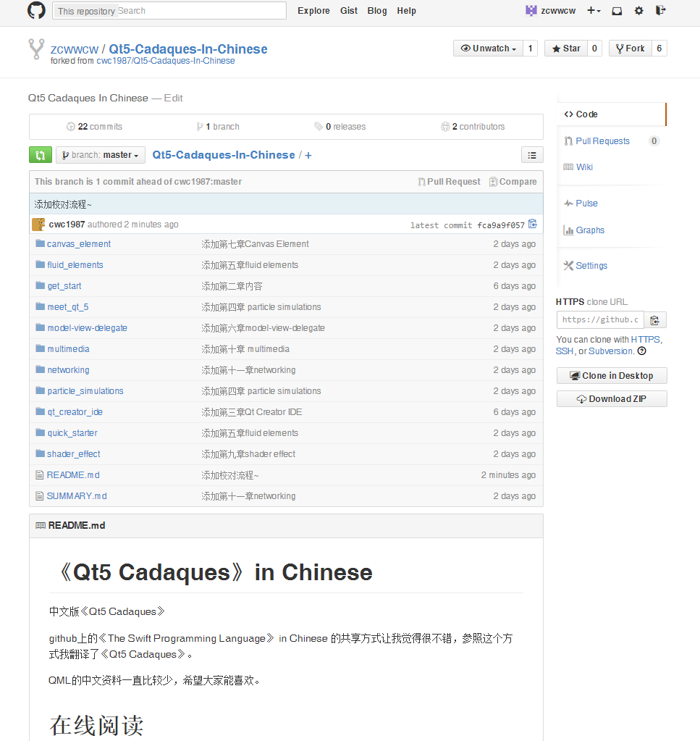Fork the repository
Viewport: 700px width, 741px height.
(630, 49)
